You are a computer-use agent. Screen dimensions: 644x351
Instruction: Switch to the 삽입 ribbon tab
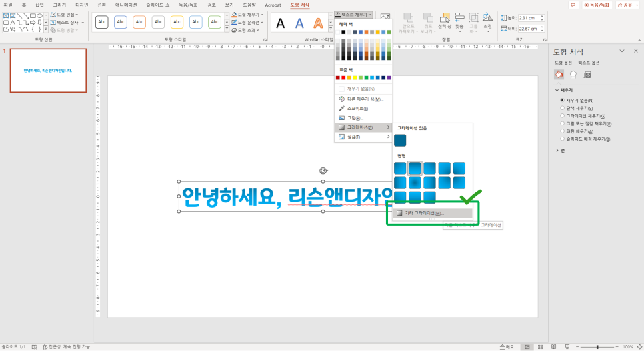click(39, 5)
